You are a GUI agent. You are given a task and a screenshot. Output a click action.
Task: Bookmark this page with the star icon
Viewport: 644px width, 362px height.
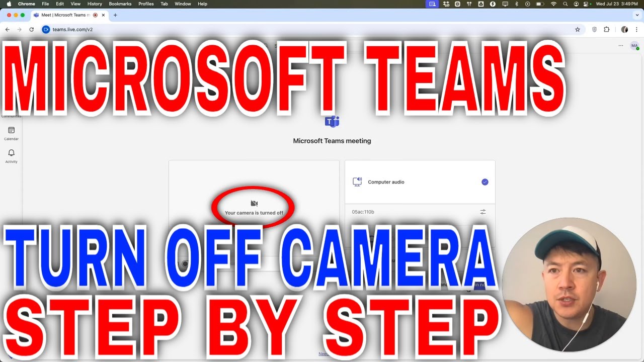[x=578, y=30]
